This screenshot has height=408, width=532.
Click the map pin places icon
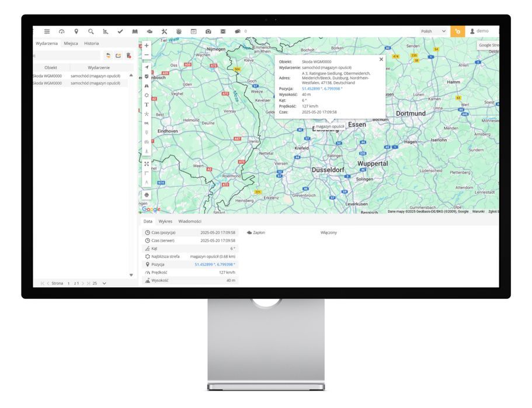(x=76, y=32)
